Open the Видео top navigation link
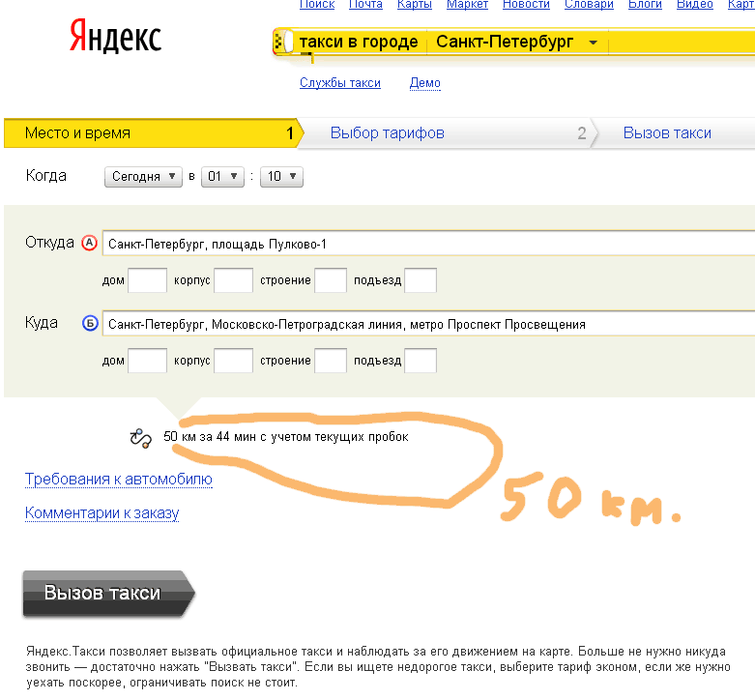The image size is (755, 700). click(695, 4)
